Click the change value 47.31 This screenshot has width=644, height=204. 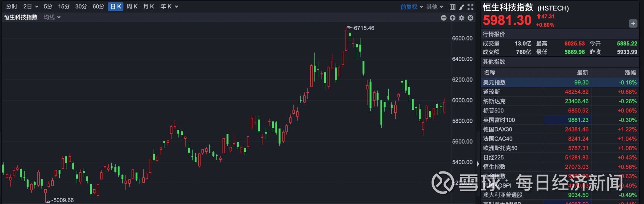(548, 16)
